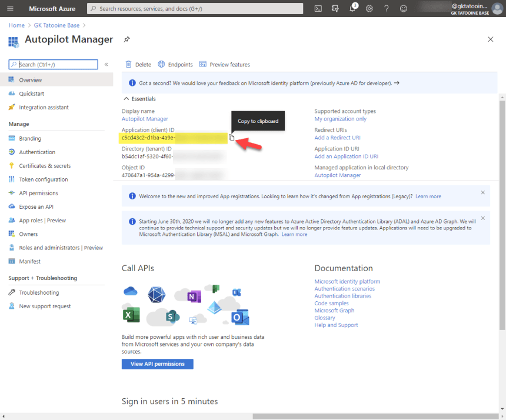This screenshot has width=506, height=420.
Task: Click inside the search resources bar
Action: [x=194, y=8]
